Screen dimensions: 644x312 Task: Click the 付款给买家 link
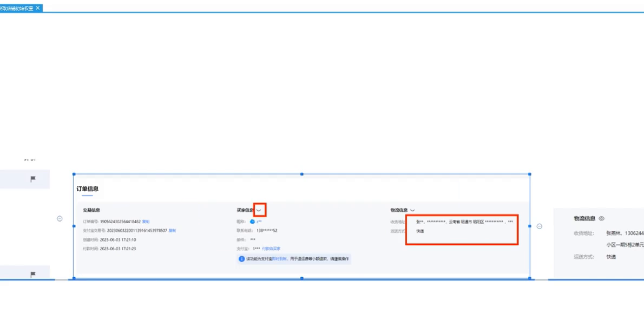click(271, 249)
